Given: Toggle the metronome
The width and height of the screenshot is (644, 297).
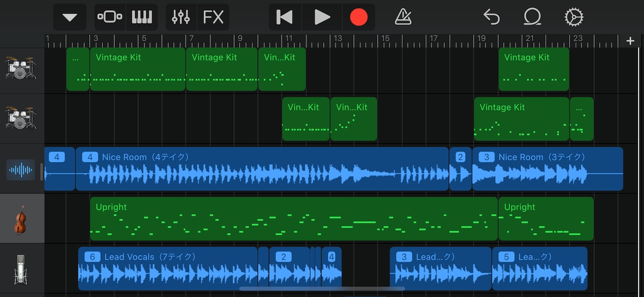Looking at the screenshot, I should click(x=403, y=17).
